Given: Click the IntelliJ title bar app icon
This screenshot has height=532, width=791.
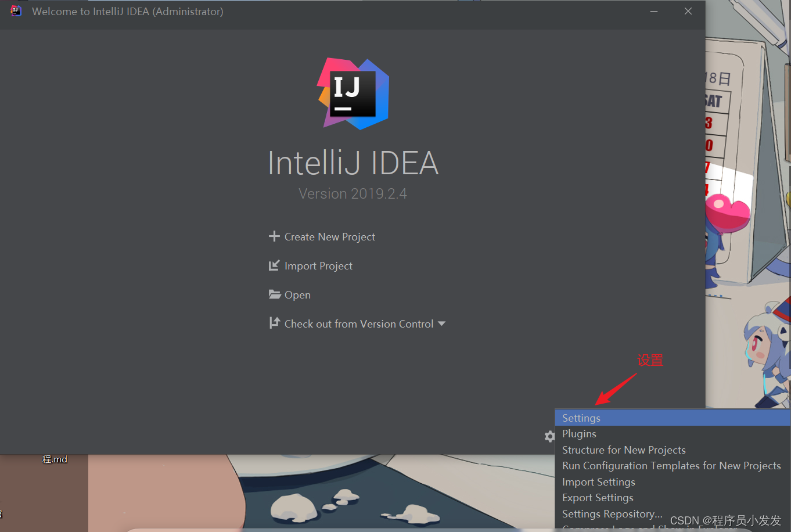Looking at the screenshot, I should 16,11.
